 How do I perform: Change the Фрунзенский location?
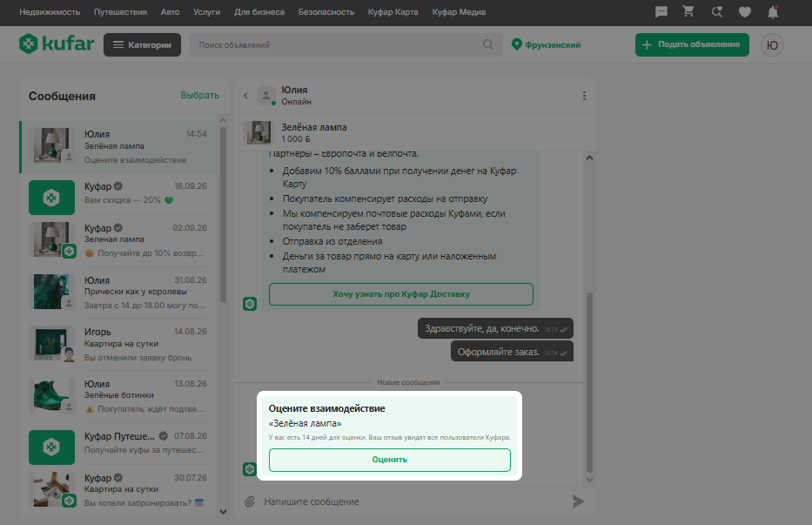[x=547, y=44]
